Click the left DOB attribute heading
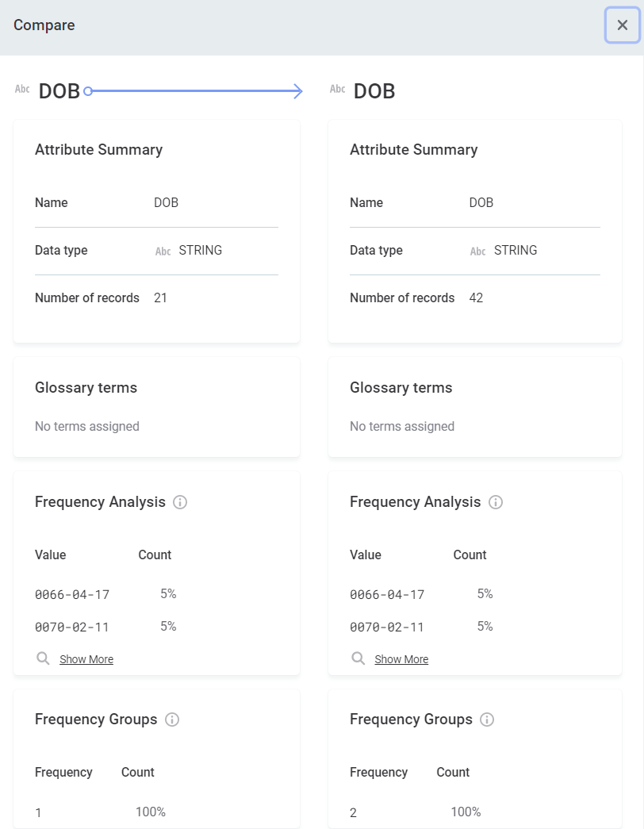The image size is (644, 829). tap(59, 91)
